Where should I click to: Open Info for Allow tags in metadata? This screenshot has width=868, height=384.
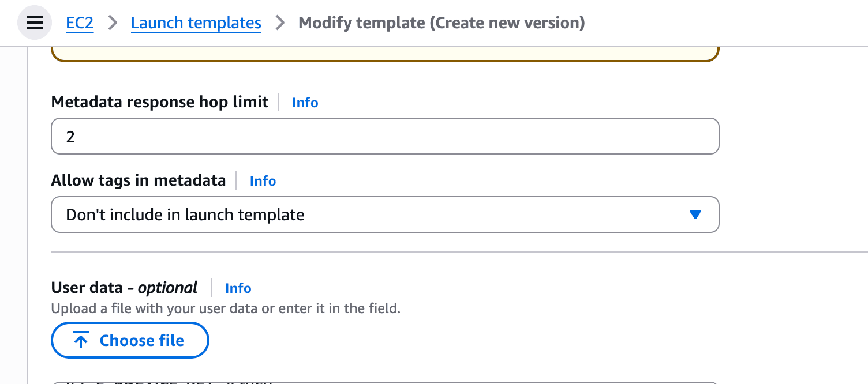263,181
